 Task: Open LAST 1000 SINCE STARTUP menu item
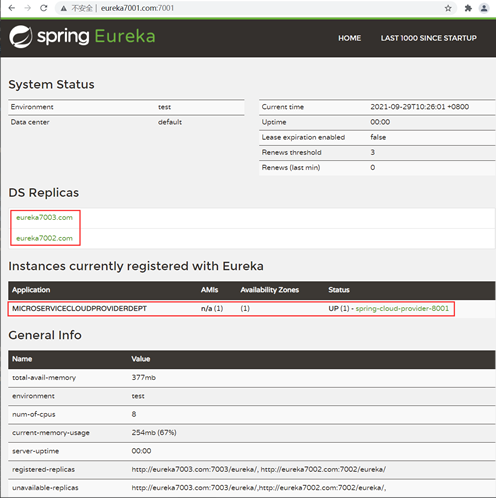[x=429, y=38]
